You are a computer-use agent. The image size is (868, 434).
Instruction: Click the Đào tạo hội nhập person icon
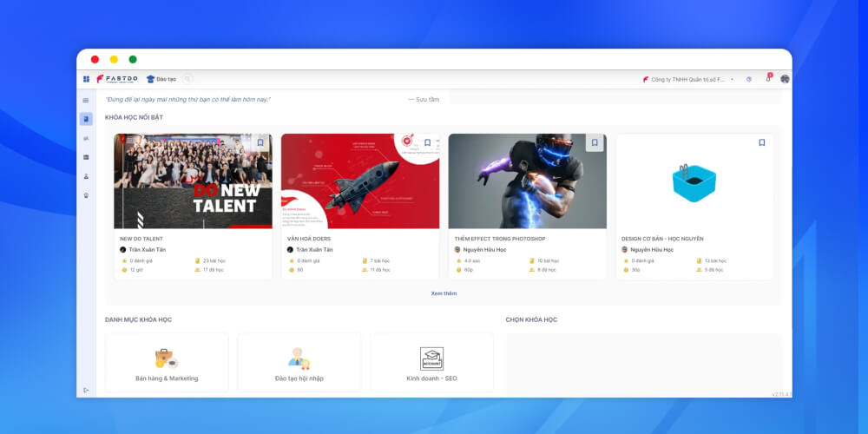[x=299, y=358]
